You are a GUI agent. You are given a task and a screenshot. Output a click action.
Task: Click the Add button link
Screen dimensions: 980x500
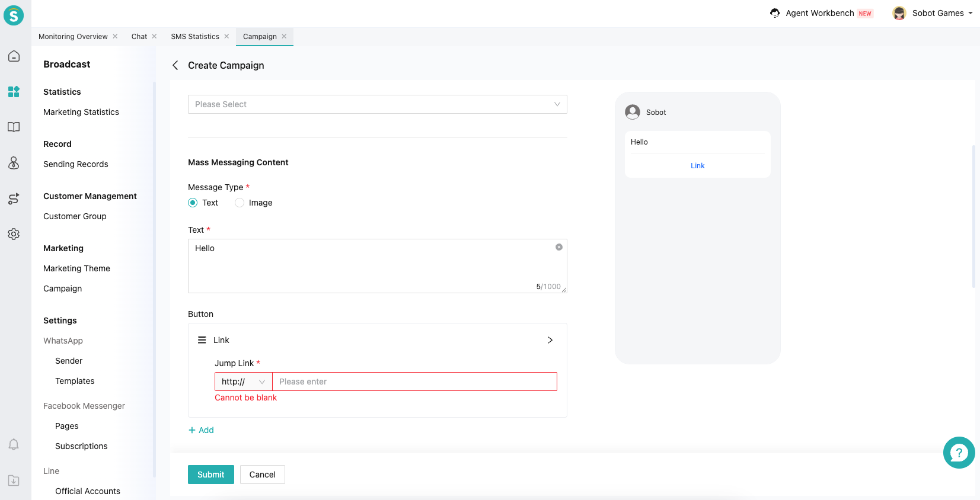point(201,430)
